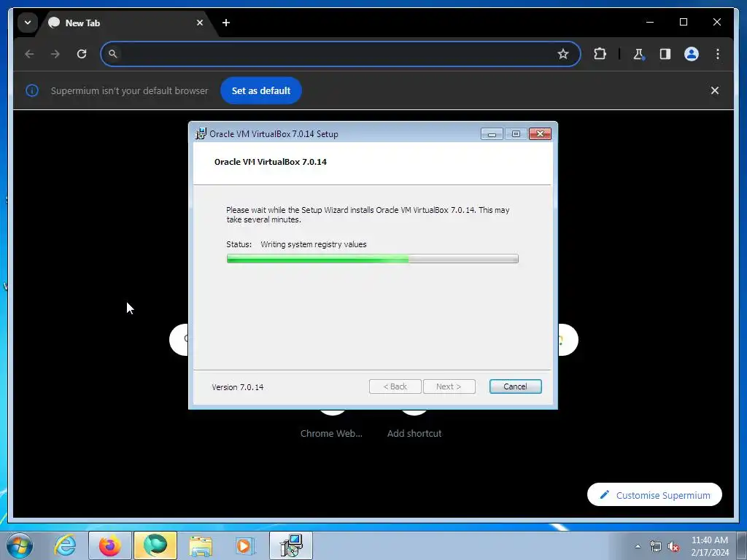Click the Oracle VM VirtualBox 7.0.14 heading

point(270,162)
